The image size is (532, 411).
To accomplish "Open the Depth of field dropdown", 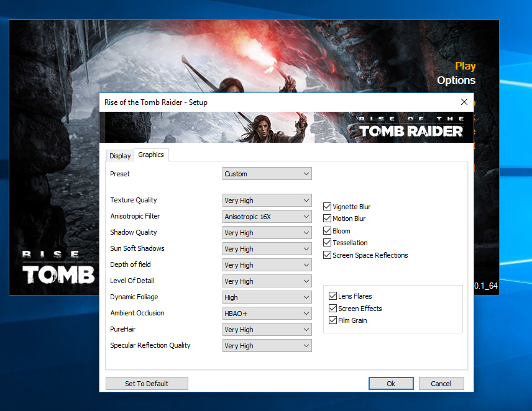I will 267,265.
